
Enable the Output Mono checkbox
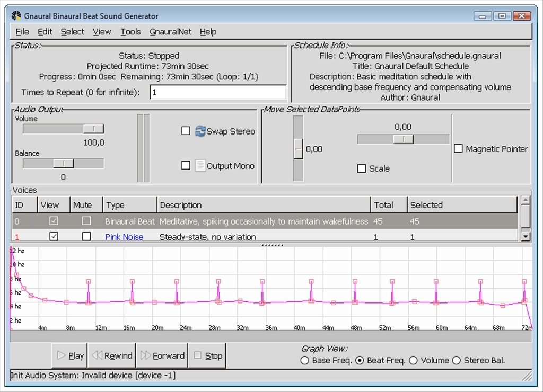coord(186,165)
